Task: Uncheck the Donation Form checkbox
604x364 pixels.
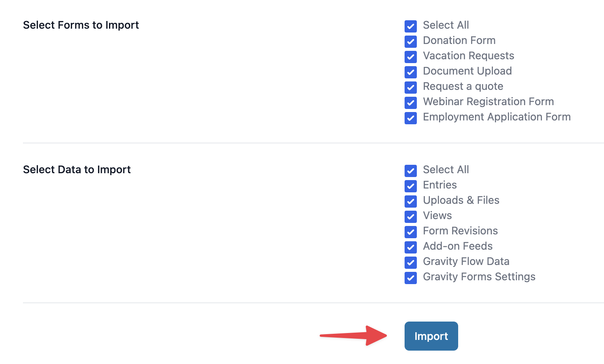Action: pos(411,42)
